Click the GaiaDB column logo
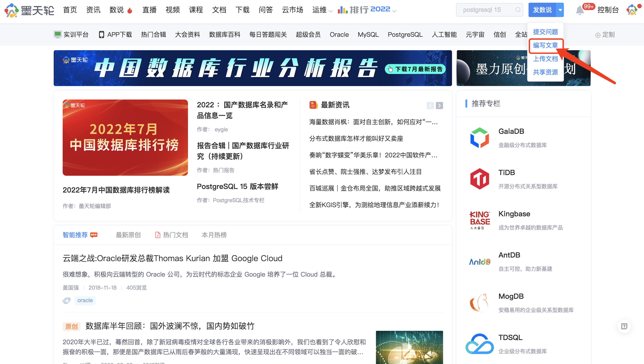Image resolution: width=644 pixels, height=364 pixels. coord(480,138)
